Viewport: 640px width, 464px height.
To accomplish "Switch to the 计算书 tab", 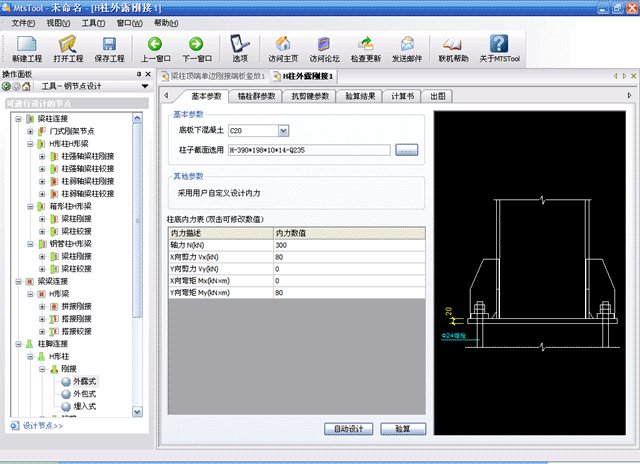I will pyautogui.click(x=402, y=96).
